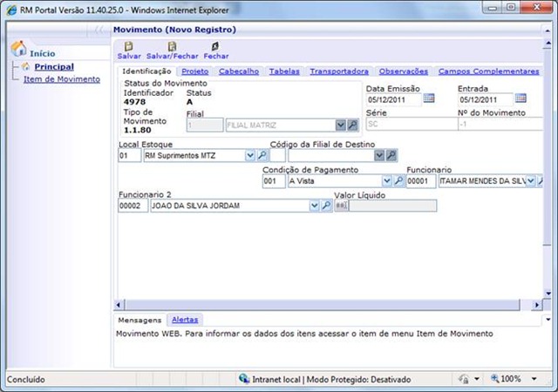
Task: Click the Nº do Movimento field
Action: 500,125
